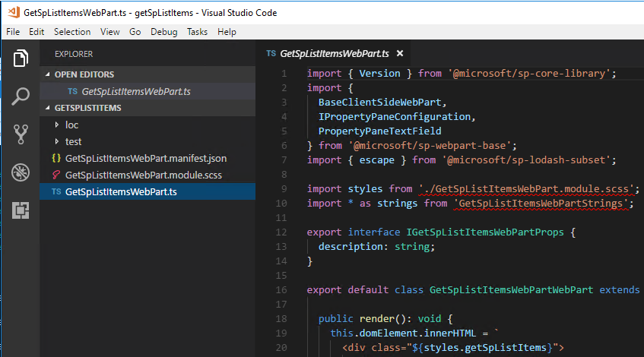Viewport: 644px width, 357px height.
Task: Click line number 1 in the gutter
Action: point(284,74)
